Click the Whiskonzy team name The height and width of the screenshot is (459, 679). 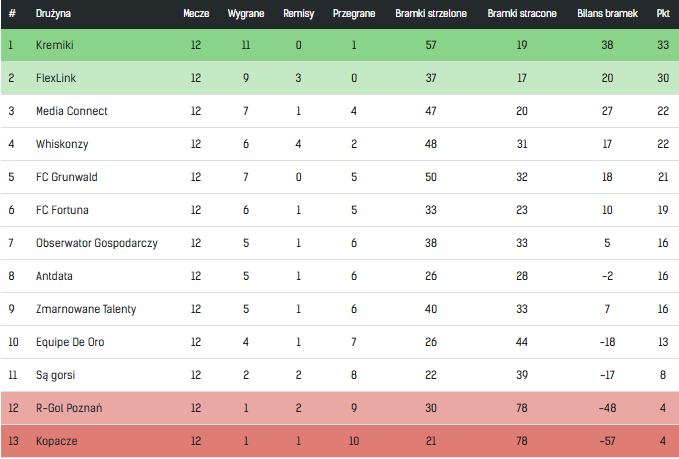click(62, 144)
